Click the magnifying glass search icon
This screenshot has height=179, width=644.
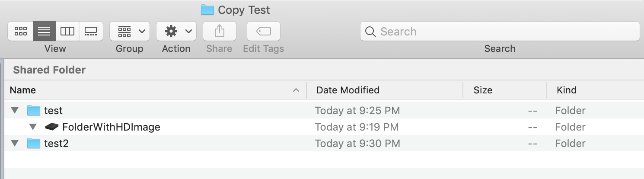point(370,32)
